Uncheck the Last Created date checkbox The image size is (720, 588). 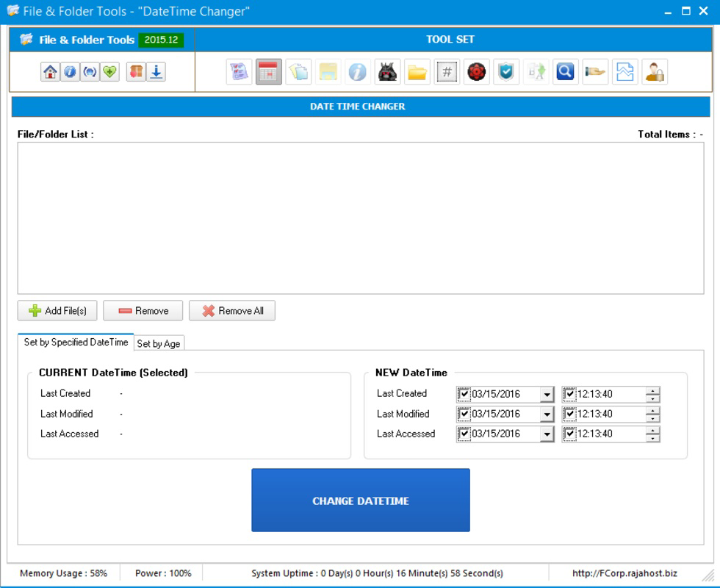click(464, 394)
